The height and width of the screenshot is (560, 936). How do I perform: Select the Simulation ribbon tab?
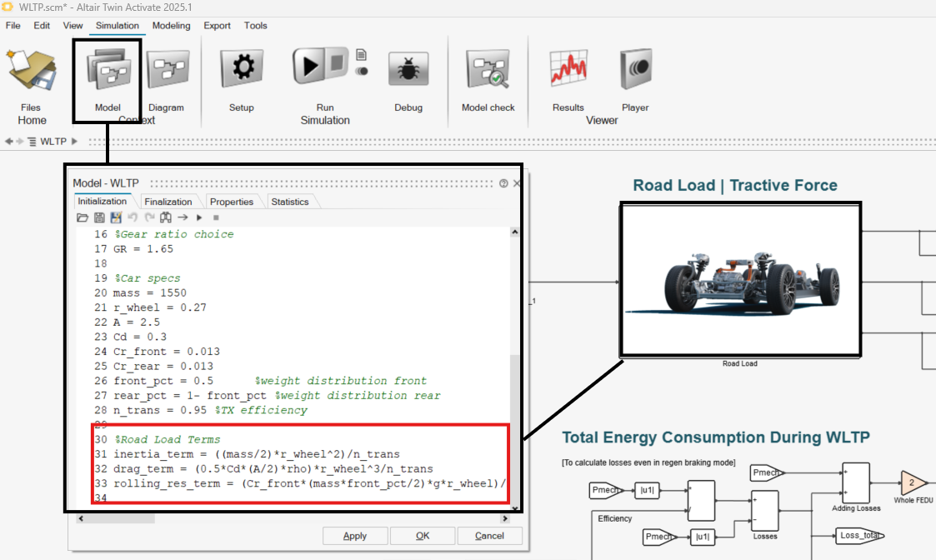tap(117, 26)
